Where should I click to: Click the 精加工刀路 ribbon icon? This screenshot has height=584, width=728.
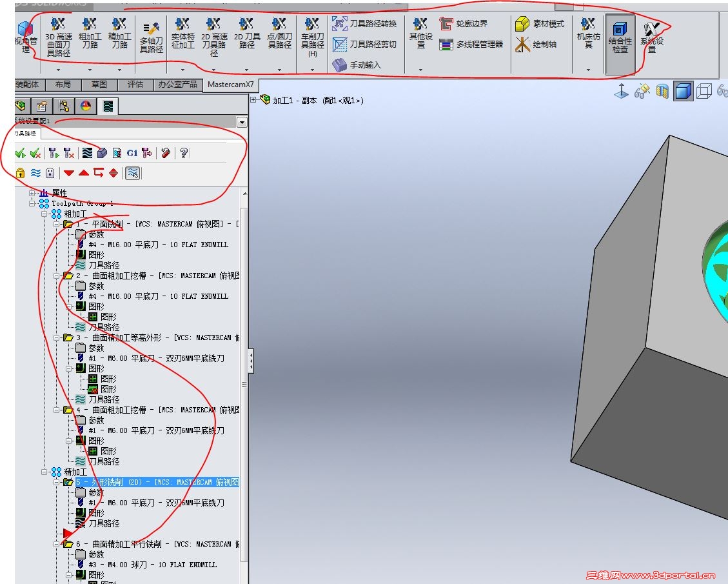pos(119,34)
